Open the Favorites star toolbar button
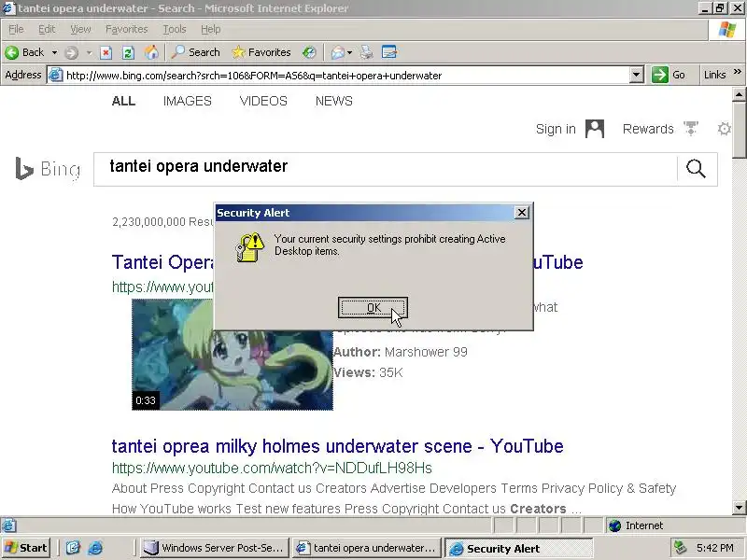The height and width of the screenshot is (560, 747). [261, 52]
